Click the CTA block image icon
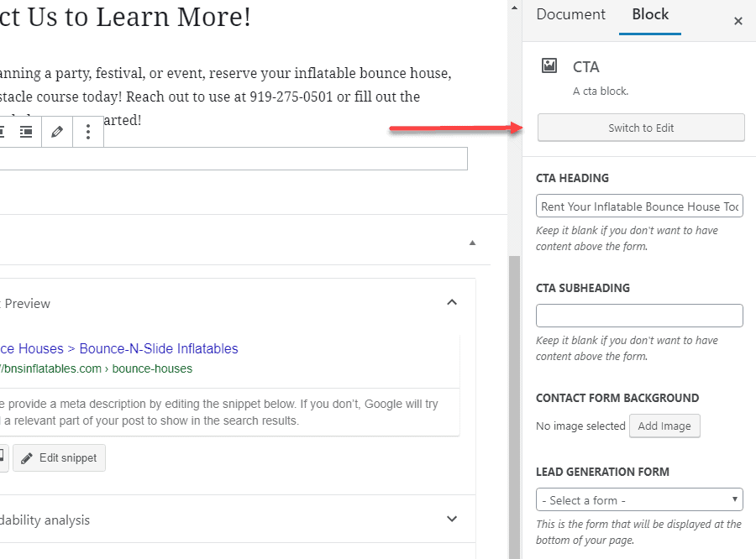 [549, 66]
